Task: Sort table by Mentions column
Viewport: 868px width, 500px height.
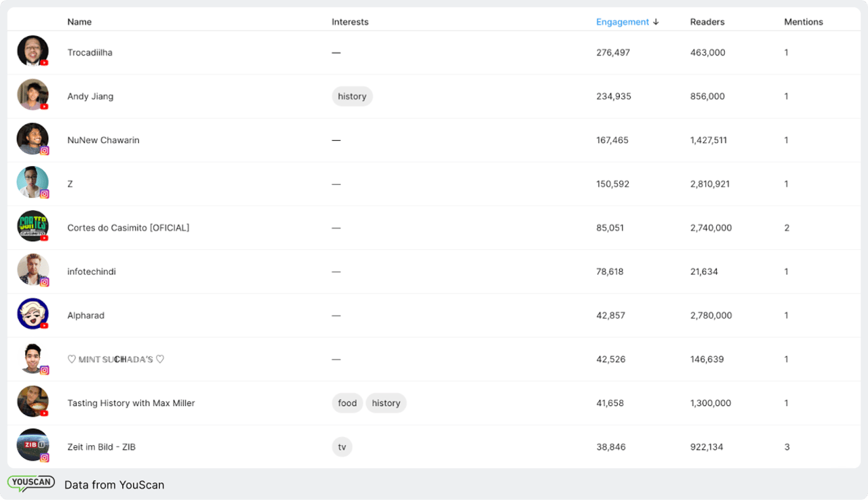Action: (x=803, y=22)
